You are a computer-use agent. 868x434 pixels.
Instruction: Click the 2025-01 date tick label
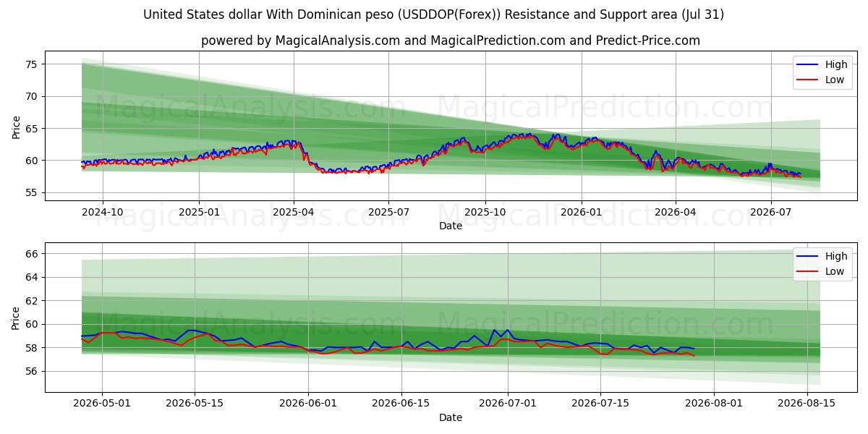coord(198,212)
